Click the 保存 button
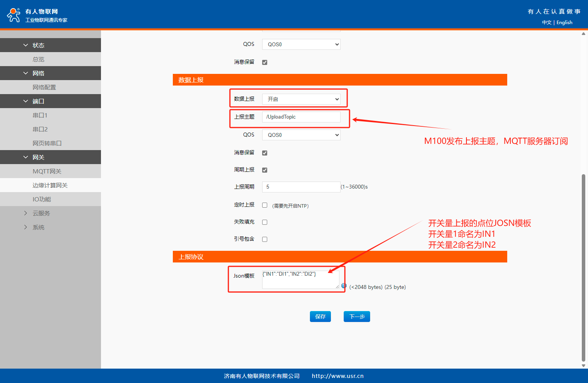Image resolution: width=588 pixels, height=383 pixels. tap(320, 317)
